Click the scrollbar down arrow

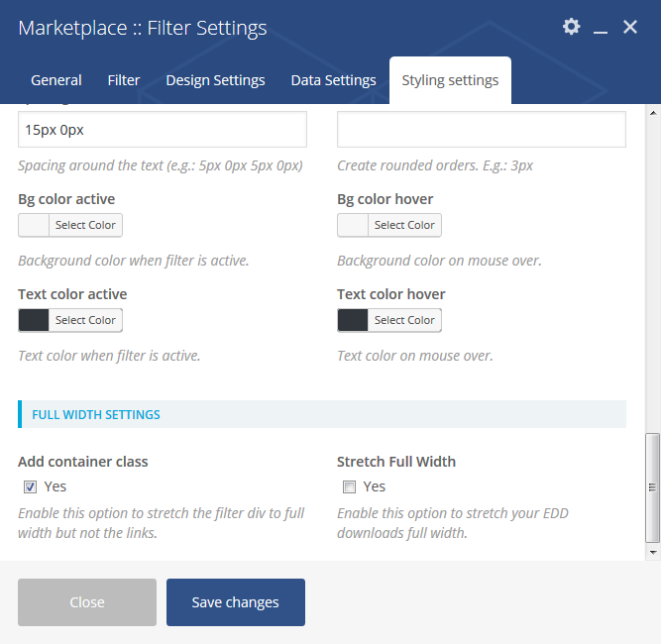(652, 551)
